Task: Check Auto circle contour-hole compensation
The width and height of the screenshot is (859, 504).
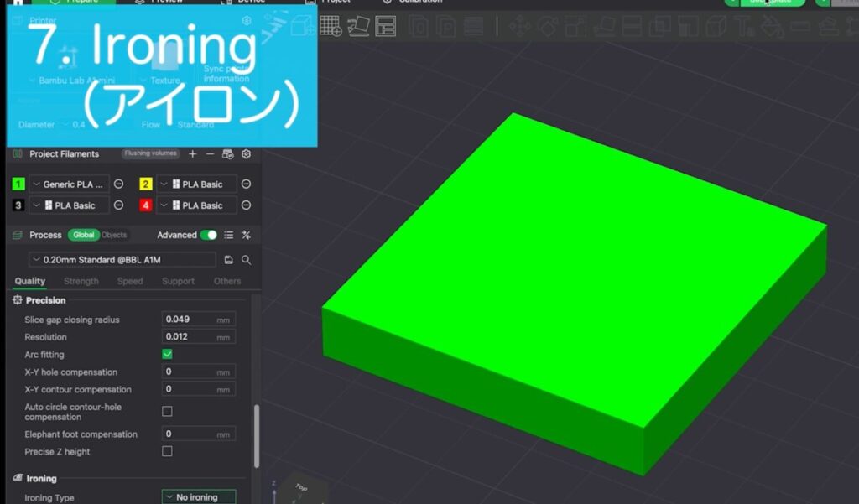Action: [x=167, y=411]
